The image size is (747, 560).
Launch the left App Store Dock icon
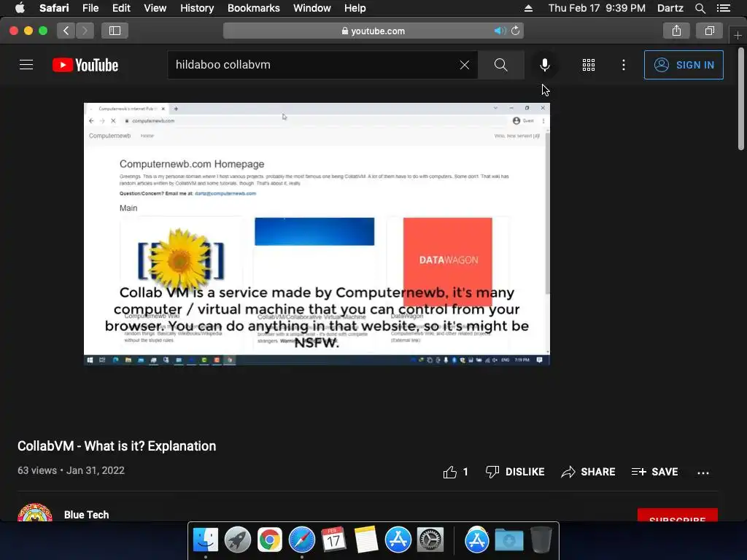pos(398,540)
